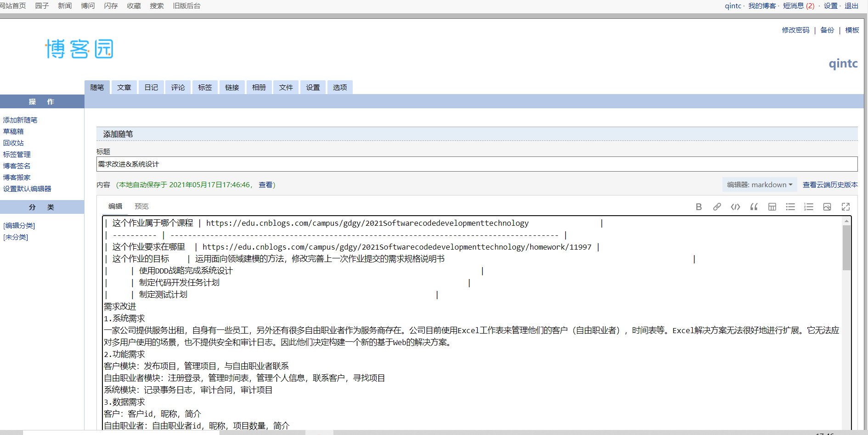The image size is (868, 435).
Task: Create an unordered bullet list
Action: [790, 207]
